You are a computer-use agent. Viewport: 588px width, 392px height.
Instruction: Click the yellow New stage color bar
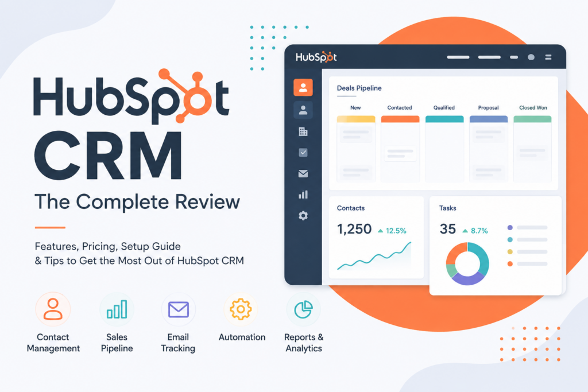(356, 119)
